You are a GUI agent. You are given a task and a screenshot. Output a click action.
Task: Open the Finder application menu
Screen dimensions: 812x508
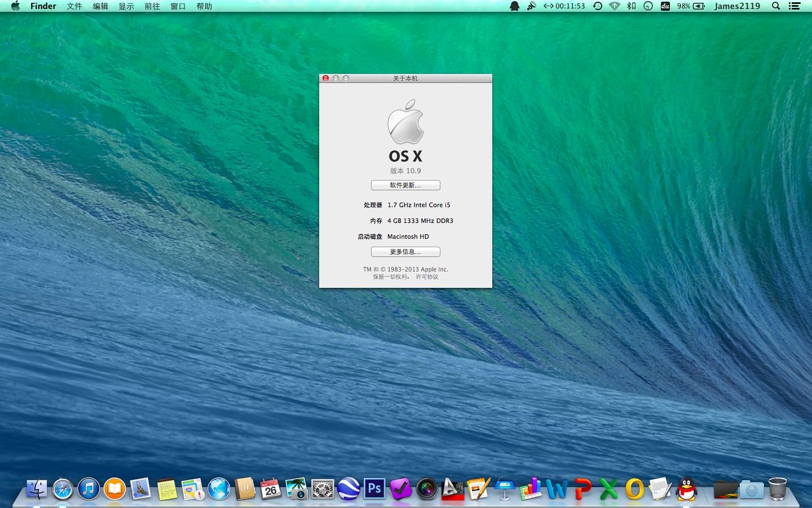pos(43,6)
